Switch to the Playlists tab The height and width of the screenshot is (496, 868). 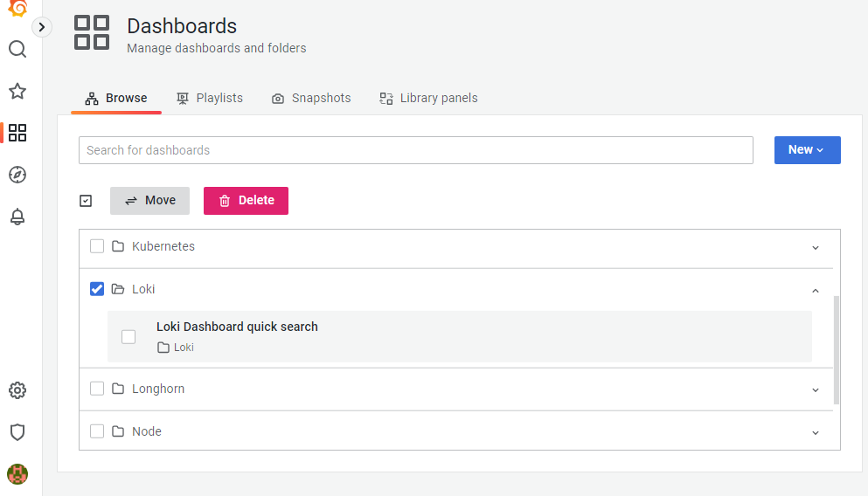[210, 98]
